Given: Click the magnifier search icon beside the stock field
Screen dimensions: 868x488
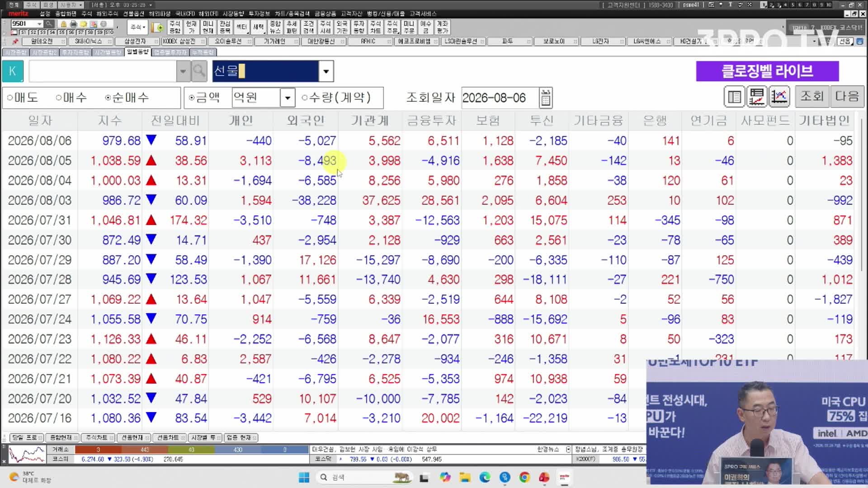Looking at the screenshot, I should [x=198, y=71].
